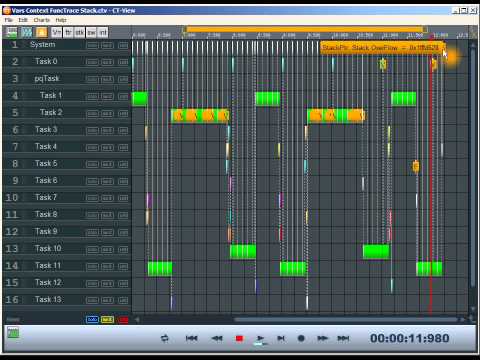Viewport: 480px width, 360px height.
Task: Start playback with the play button
Action: click(x=261, y=338)
